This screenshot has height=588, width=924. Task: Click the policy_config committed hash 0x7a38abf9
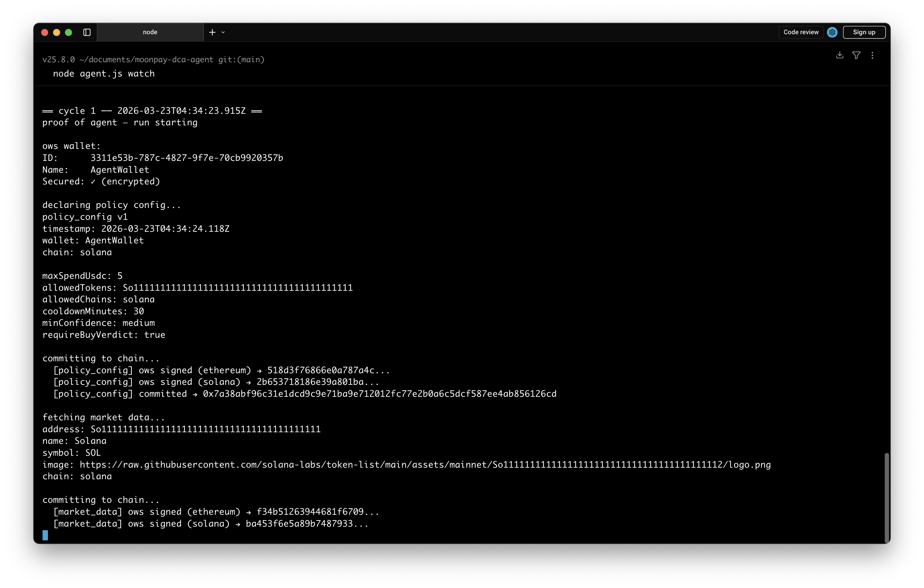click(x=380, y=394)
